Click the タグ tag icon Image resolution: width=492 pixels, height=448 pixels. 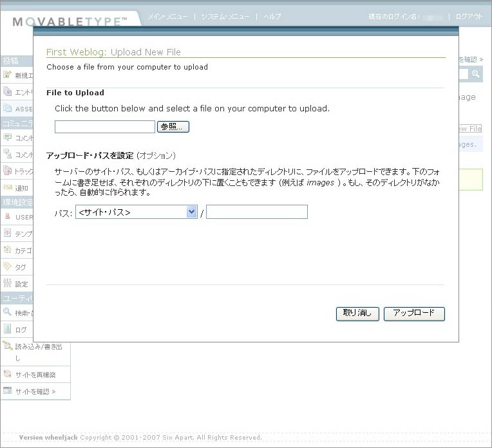pos(8,266)
